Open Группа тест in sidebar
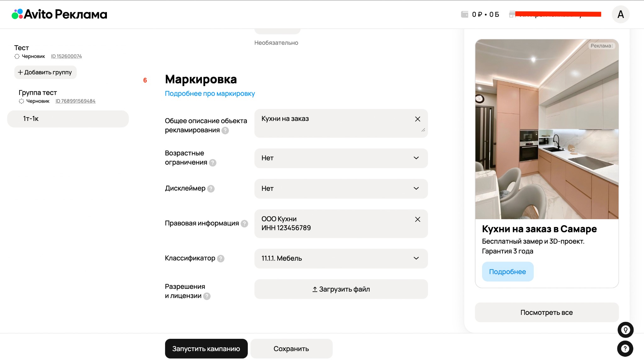Viewport: 644px width, 364px height. 38,93
